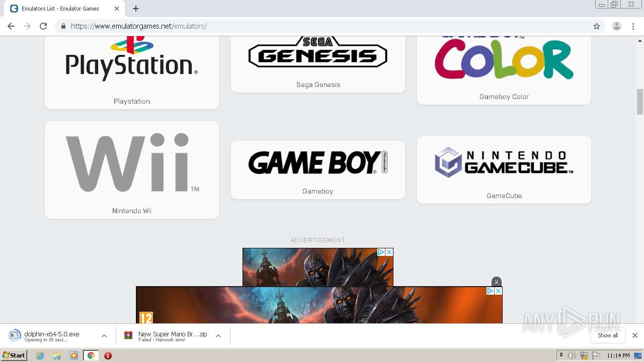
Task: Open a new browser tab
Action: (x=136, y=9)
